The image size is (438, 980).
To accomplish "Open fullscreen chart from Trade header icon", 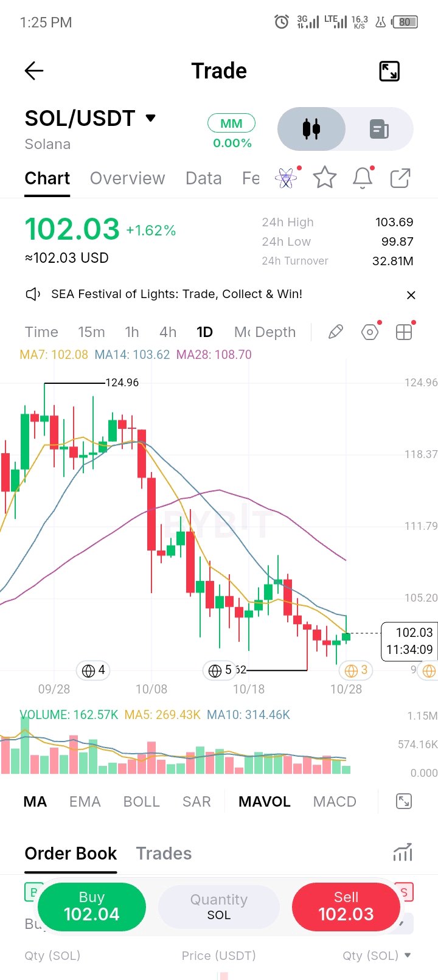I will pos(389,71).
